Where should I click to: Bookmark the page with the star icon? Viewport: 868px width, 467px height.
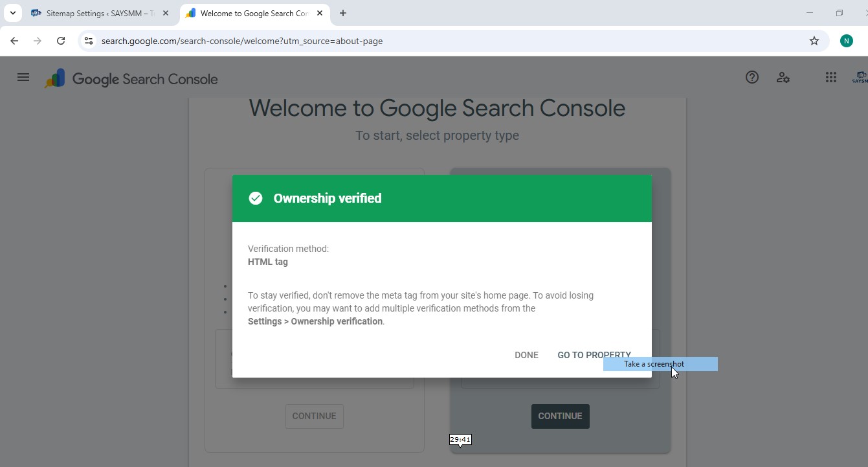(x=814, y=40)
